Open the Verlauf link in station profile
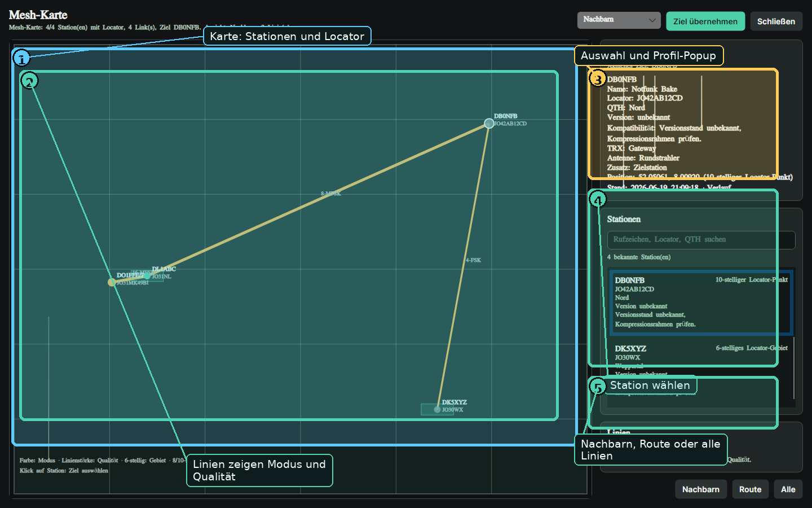Screen dimensions: 812x508 click(719, 187)
